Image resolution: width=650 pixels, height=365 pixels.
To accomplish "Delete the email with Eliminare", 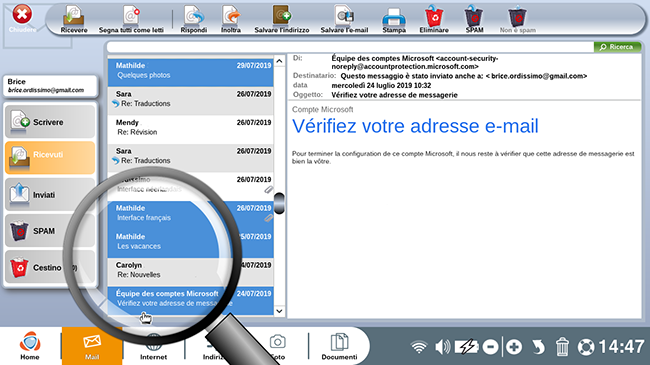I will coord(434,19).
